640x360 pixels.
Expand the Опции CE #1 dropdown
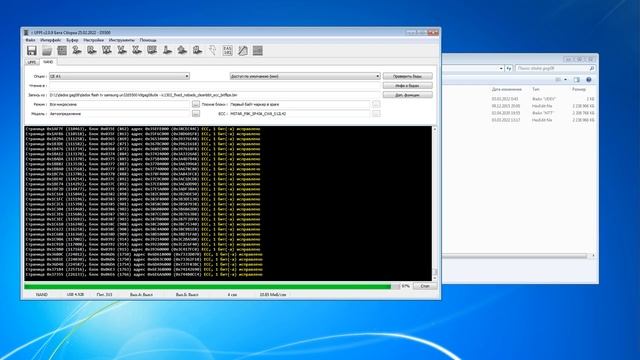click(119, 76)
